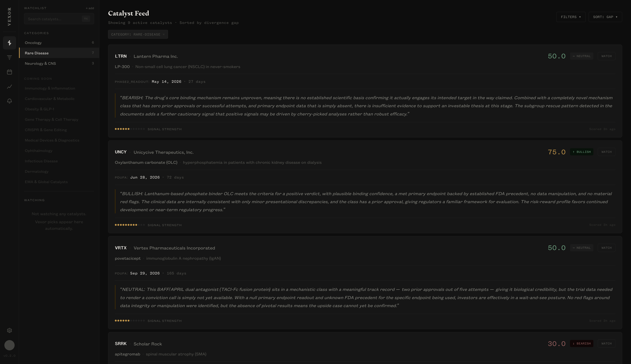
Task: Remove the Rare-Disease category filter chip
Action: pos(164,34)
